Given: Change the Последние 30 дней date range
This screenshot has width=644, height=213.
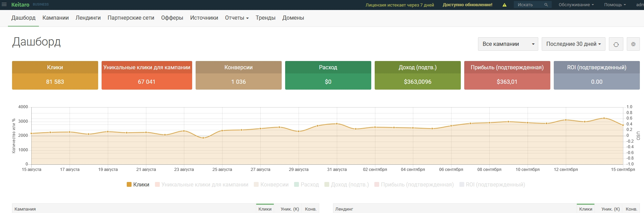Looking at the screenshot, I should (573, 44).
